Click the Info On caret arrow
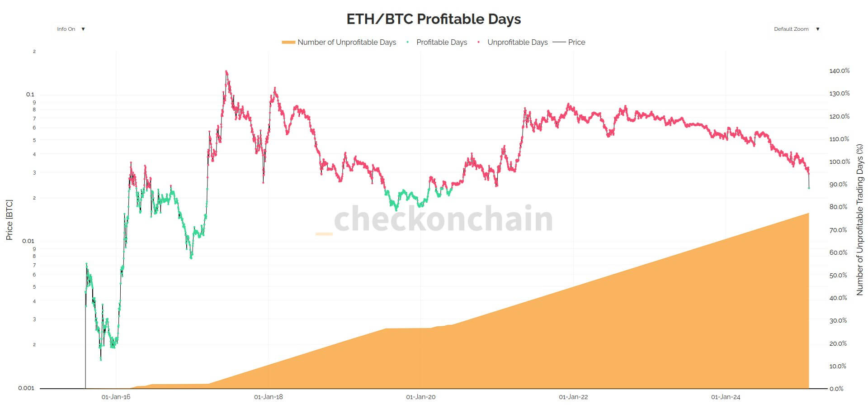The width and height of the screenshot is (868, 419). 83,29
